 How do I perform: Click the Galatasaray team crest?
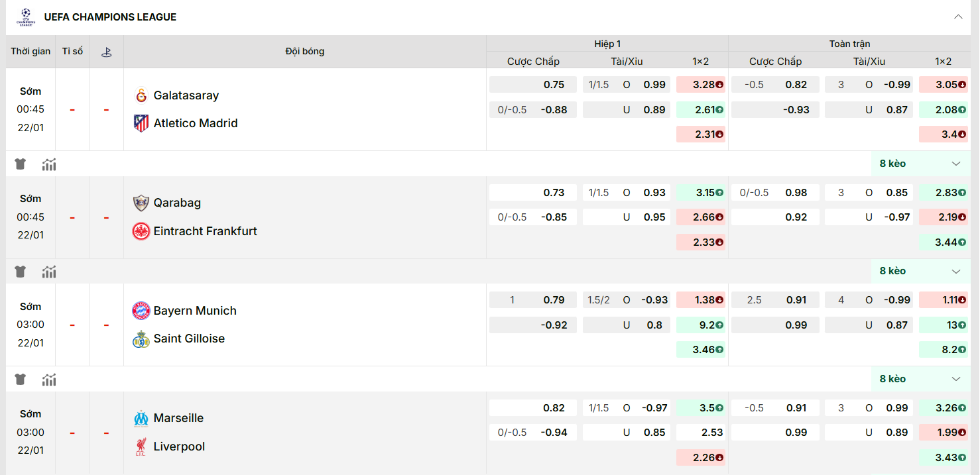(x=141, y=95)
